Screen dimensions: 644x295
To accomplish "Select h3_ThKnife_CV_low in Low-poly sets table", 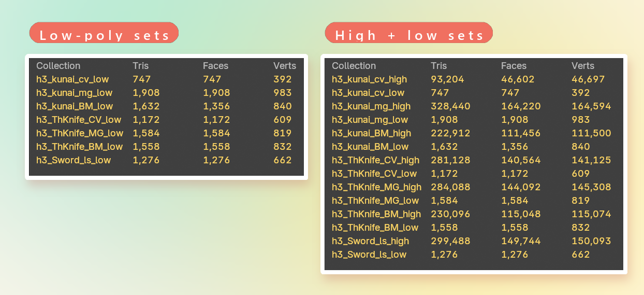I will tap(79, 120).
